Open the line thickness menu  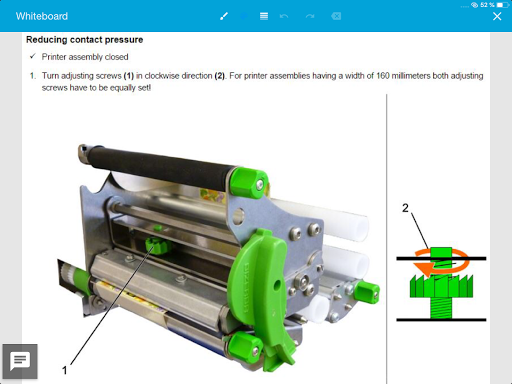(264, 16)
